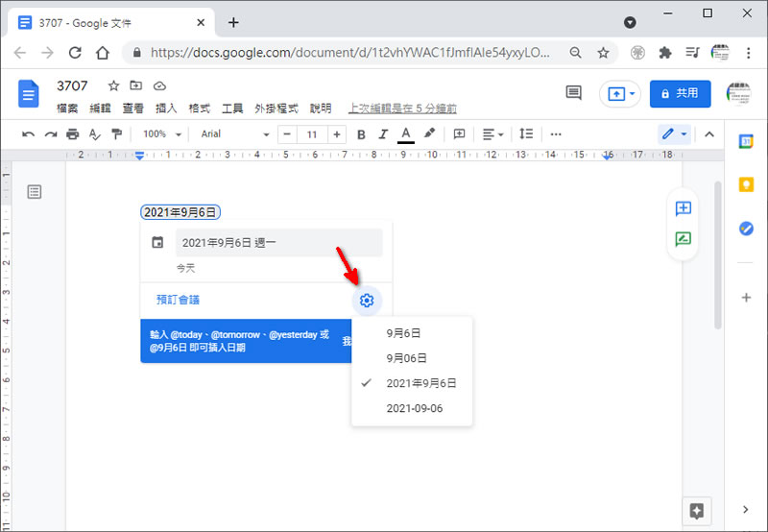This screenshot has width=768, height=532.
Task: Click the blue 共用 share button
Action: pyautogui.click(x=680, y=93)
